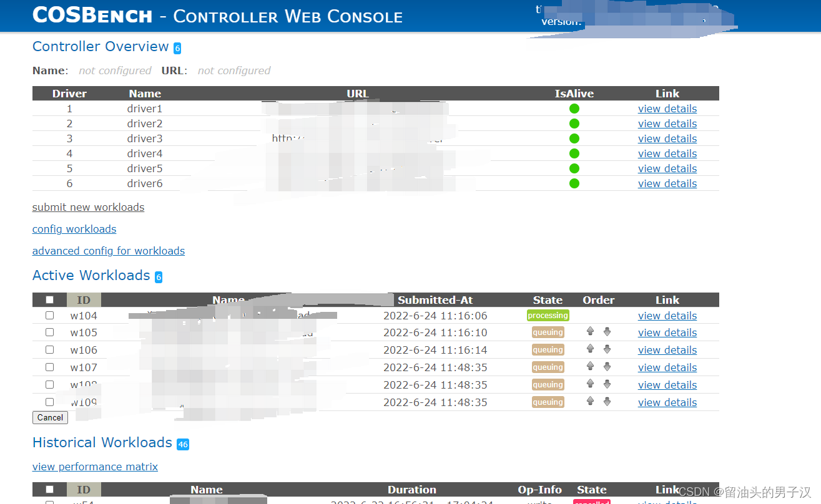This screenshot has height=504, width=821.
Task: Open advanced config for workloads
Action: (x=108, y=250)
